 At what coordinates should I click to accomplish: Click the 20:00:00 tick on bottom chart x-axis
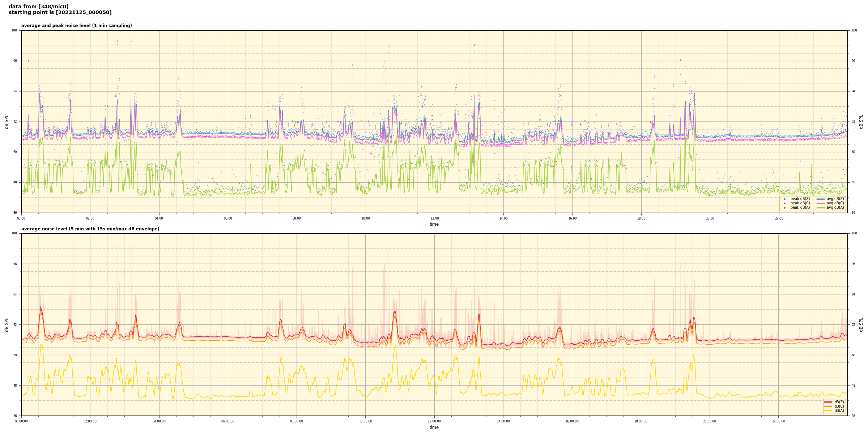click(x=710, y=421)
